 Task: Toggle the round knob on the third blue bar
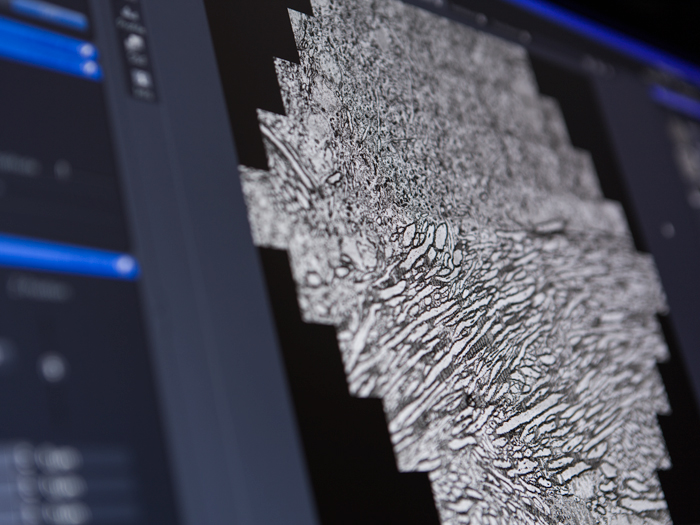pos(91,69)
